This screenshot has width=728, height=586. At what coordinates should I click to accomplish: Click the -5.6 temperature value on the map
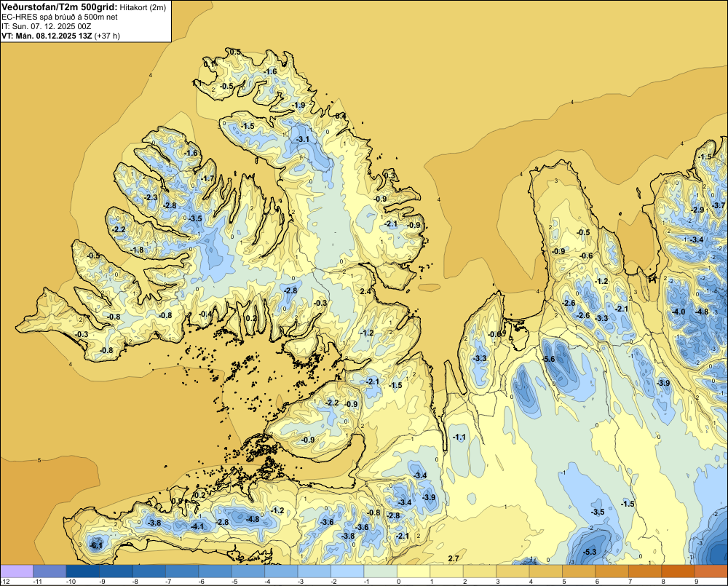[x=548, y=359]
